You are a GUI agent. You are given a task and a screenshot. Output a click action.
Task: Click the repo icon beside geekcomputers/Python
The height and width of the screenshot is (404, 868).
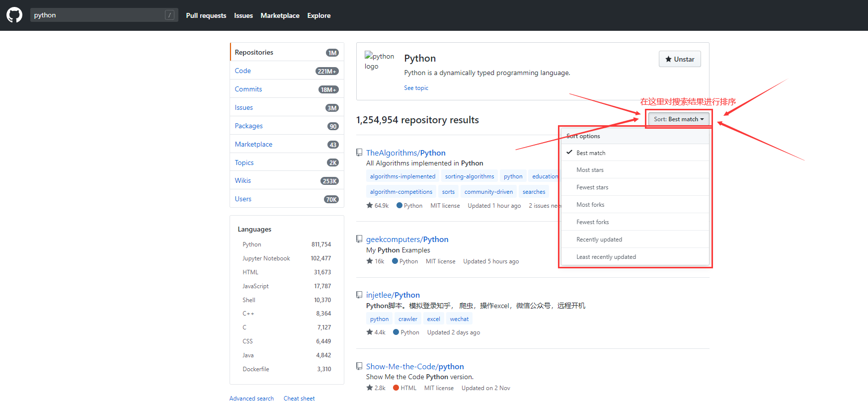pos(359,239)
